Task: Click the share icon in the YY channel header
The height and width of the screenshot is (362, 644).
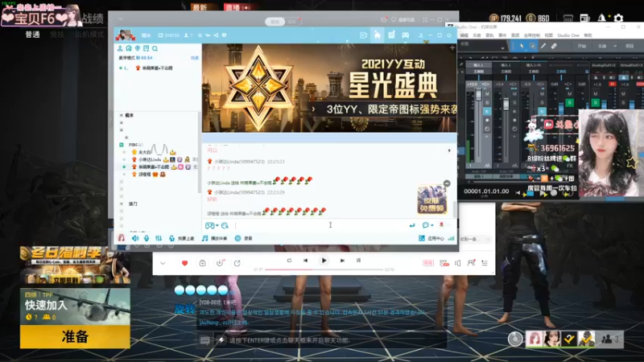Action: [216, 35]
